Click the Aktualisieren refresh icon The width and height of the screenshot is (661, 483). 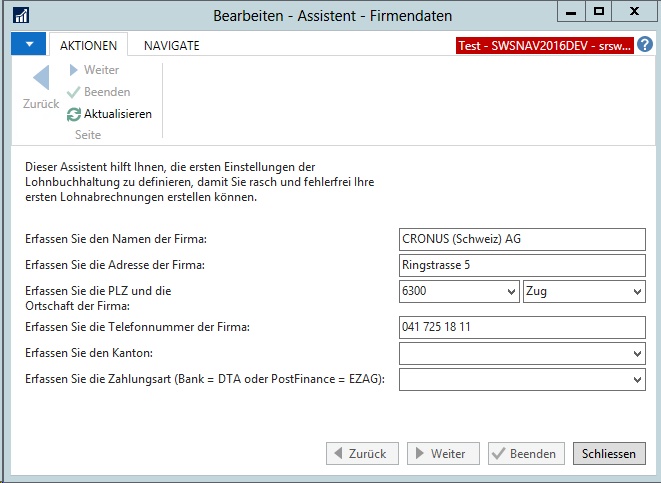click(x=74, y=114)
